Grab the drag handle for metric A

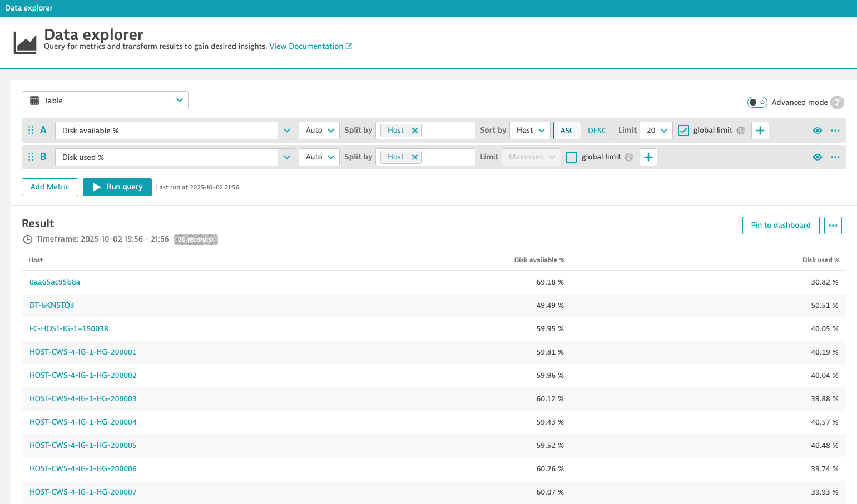[31, 130]
